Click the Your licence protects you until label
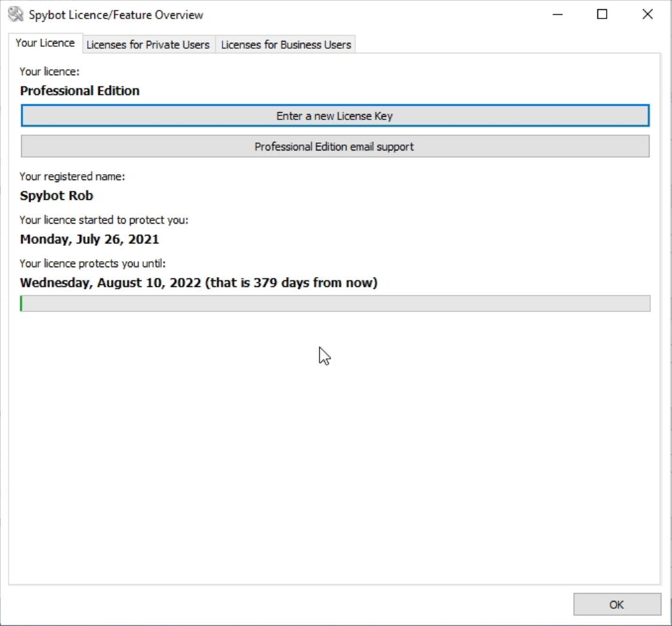 (x=92, y=263)
